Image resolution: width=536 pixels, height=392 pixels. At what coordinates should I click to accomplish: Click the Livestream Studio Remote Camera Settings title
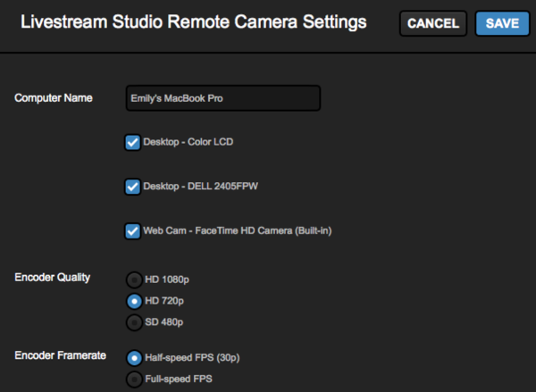[x=194, y=22]
